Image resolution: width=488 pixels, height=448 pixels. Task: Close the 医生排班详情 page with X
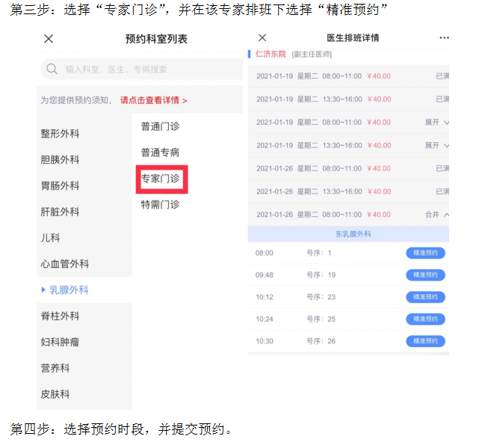click(x=262, y=38)
